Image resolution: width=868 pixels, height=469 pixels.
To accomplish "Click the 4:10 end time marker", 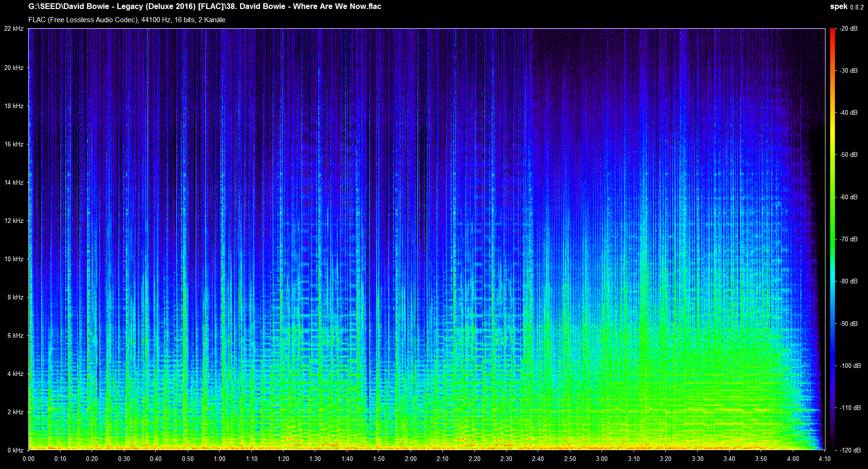I will click(825, 459).
